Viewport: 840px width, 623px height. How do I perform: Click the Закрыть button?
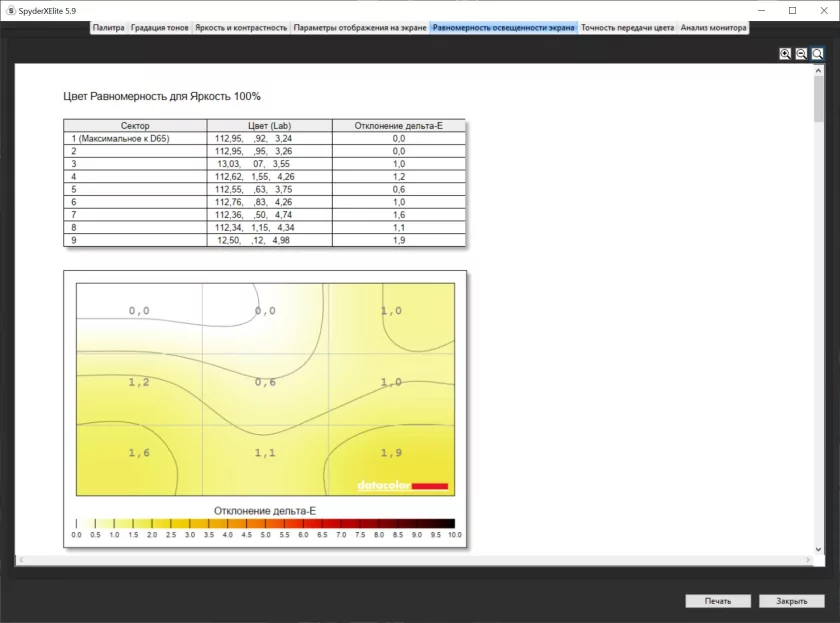[791, 601]
